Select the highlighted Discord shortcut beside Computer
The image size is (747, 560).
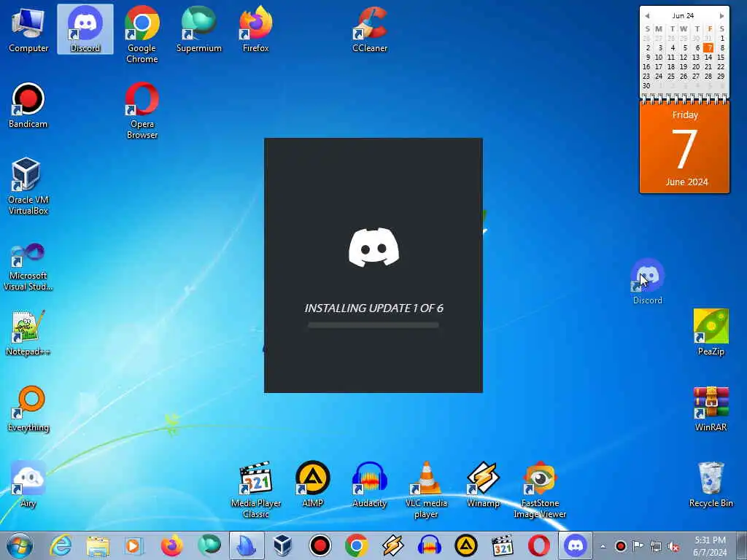pos(85,29)
